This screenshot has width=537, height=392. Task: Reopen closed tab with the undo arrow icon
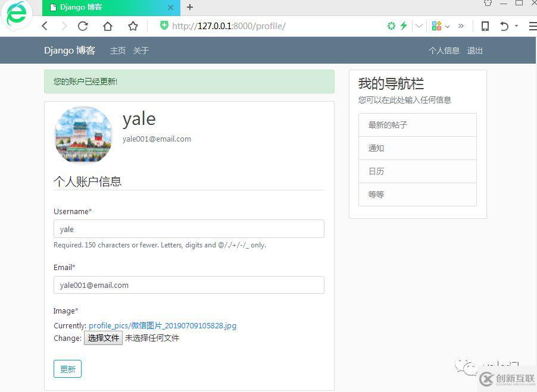[x=505, y=26]
